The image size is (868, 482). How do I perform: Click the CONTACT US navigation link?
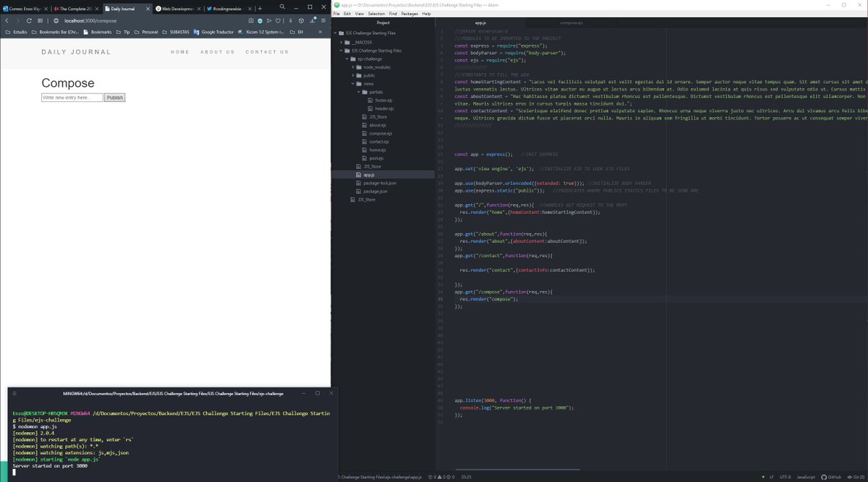click(x=267, y=52)
